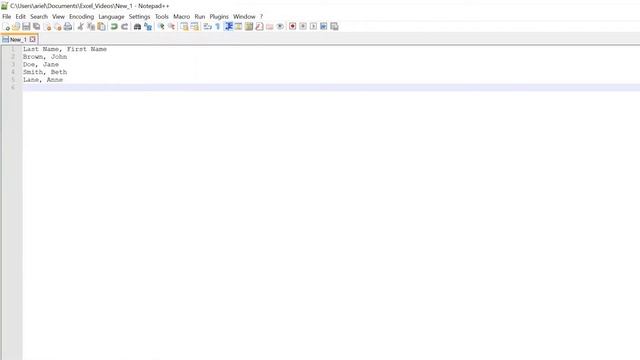The height and width of the screenshot is (360, 640).
Task: Click line number 4 in margin
Action: point(13,72)
